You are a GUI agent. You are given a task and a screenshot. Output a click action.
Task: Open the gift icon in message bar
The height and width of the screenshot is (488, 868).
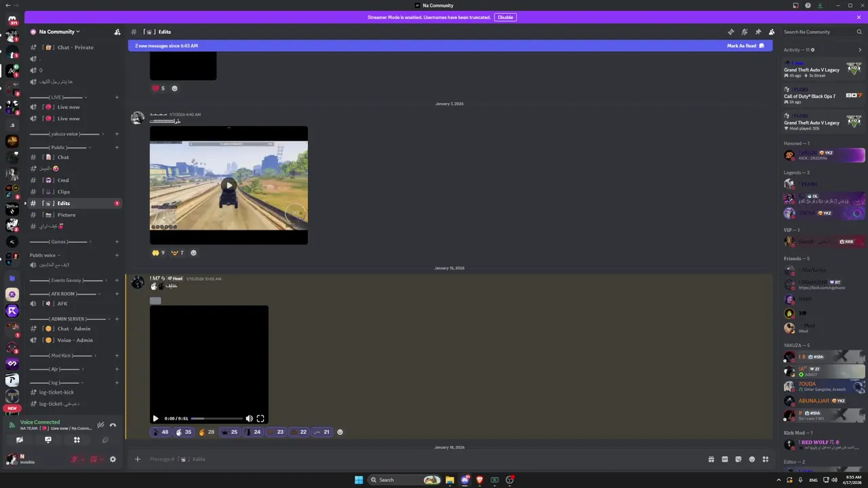[711, 460]
